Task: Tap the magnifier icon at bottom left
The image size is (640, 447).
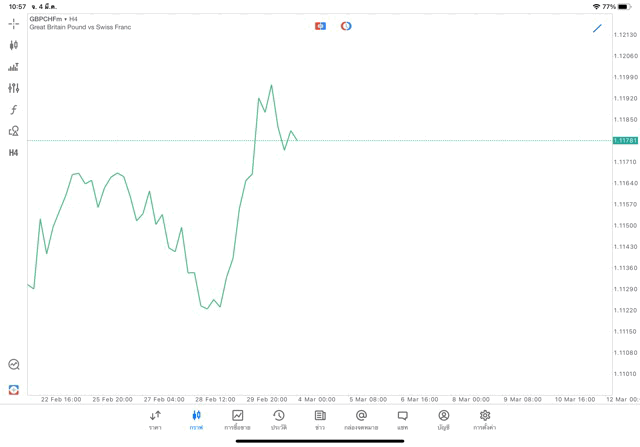Action: 14,365
